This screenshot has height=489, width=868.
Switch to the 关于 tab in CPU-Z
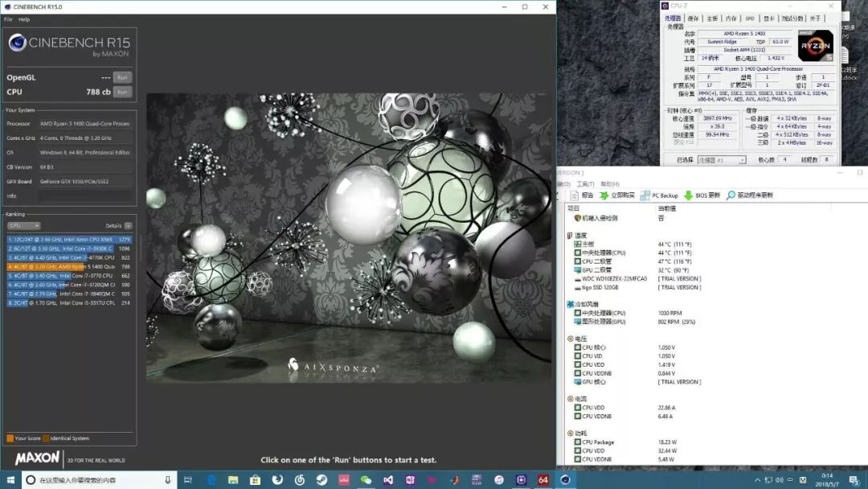[x=816, y=18]
